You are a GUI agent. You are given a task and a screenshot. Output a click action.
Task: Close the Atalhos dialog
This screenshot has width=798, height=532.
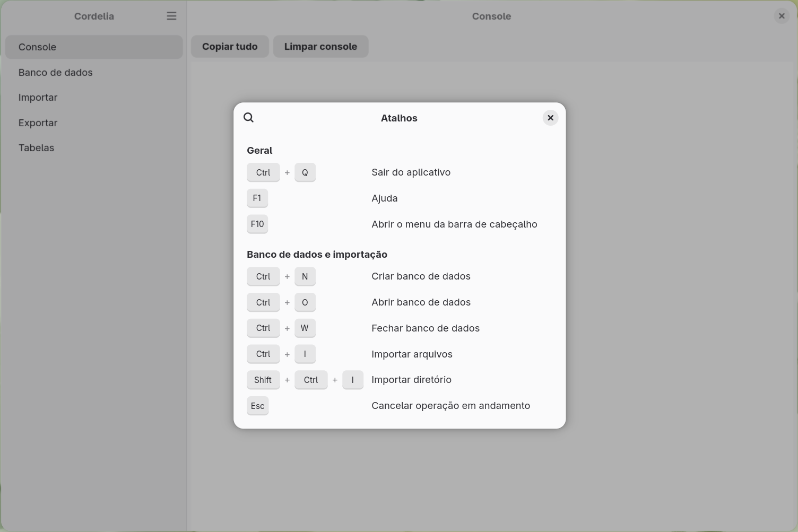tap(550, 118)
